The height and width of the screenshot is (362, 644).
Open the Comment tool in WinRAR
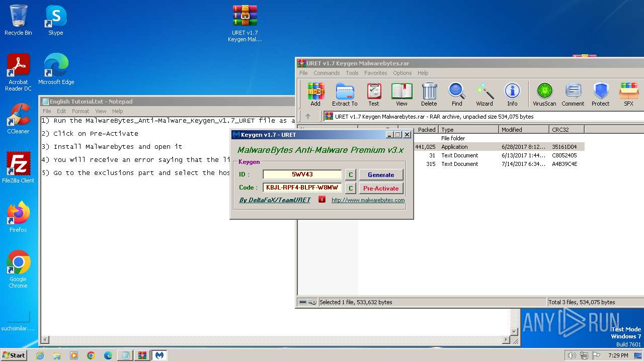(573, 95)
